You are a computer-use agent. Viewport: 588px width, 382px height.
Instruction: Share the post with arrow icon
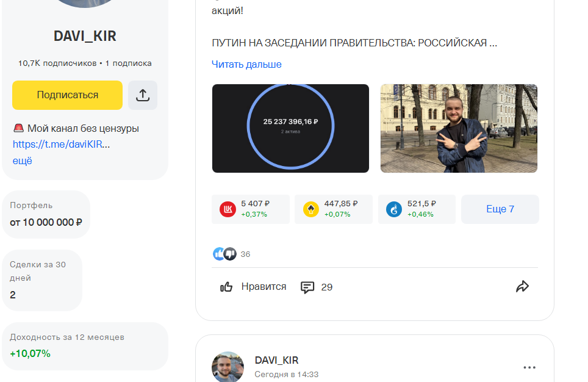point(522,287)
